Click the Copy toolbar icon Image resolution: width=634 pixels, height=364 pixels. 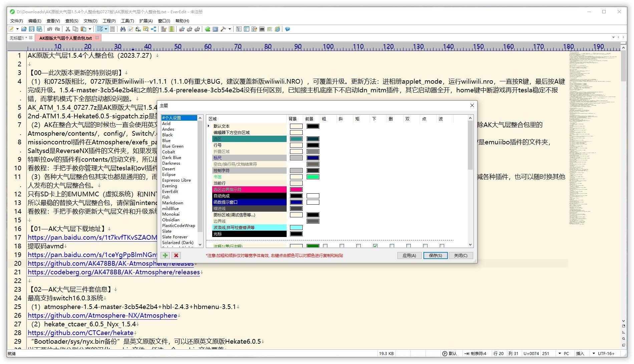click(75, 29)
